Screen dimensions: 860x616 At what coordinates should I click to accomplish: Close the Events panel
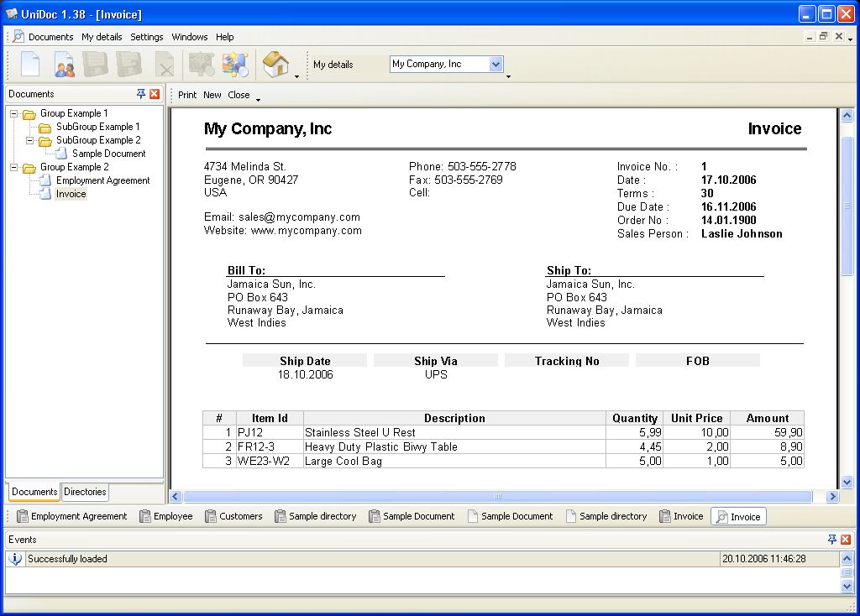point(846,539)
